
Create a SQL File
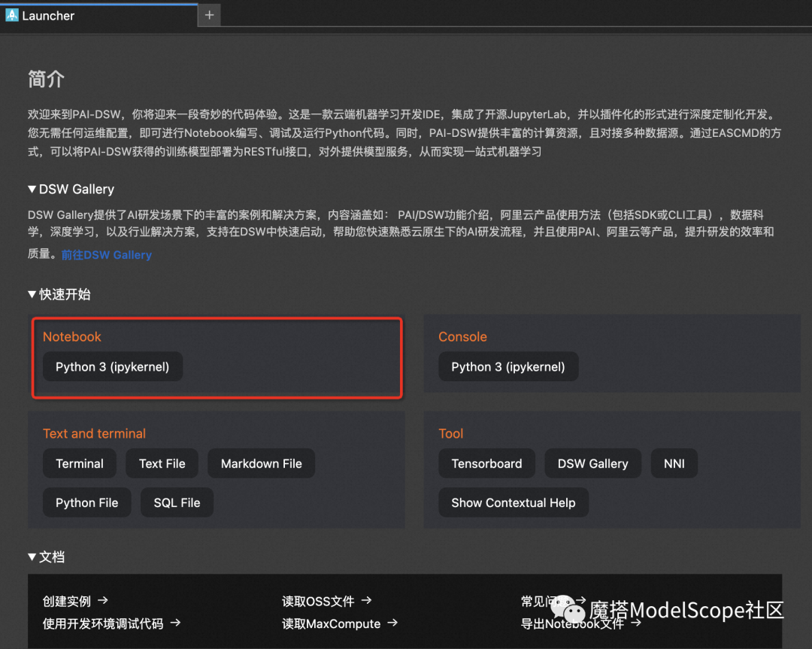tap(177, 502)
